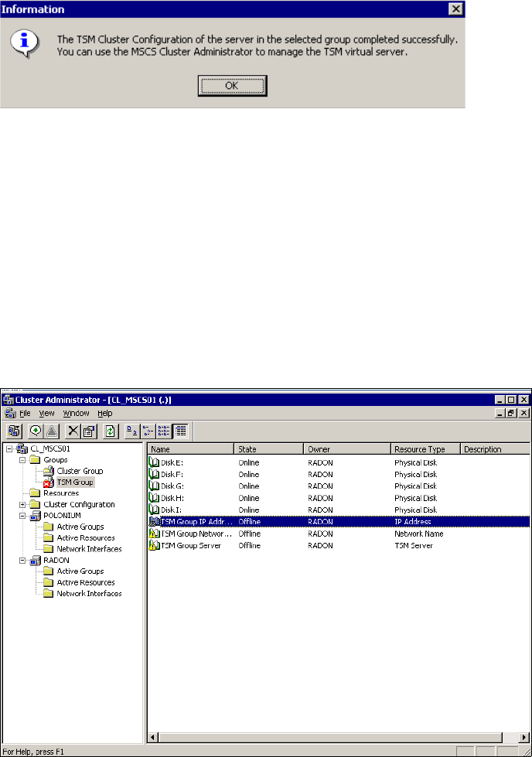Screen dimensions: 532x757
Task: Close the Information dialog with its X button
Action: click(455, 9)
